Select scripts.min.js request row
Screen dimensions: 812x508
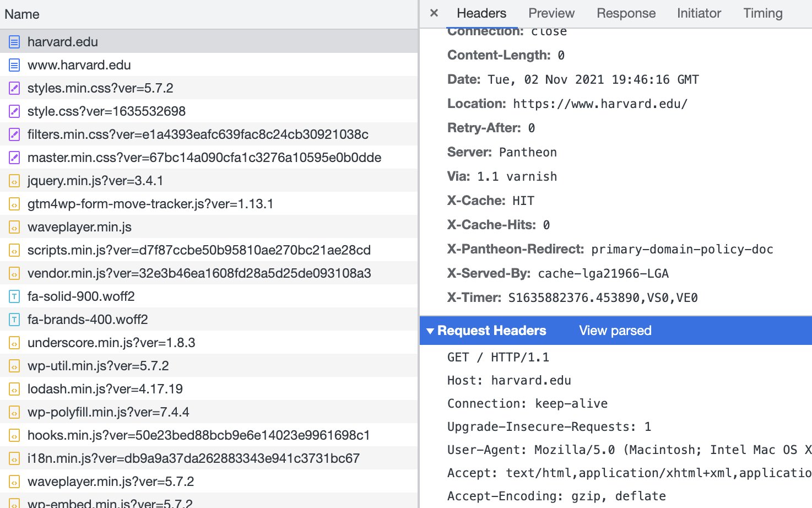209,250
